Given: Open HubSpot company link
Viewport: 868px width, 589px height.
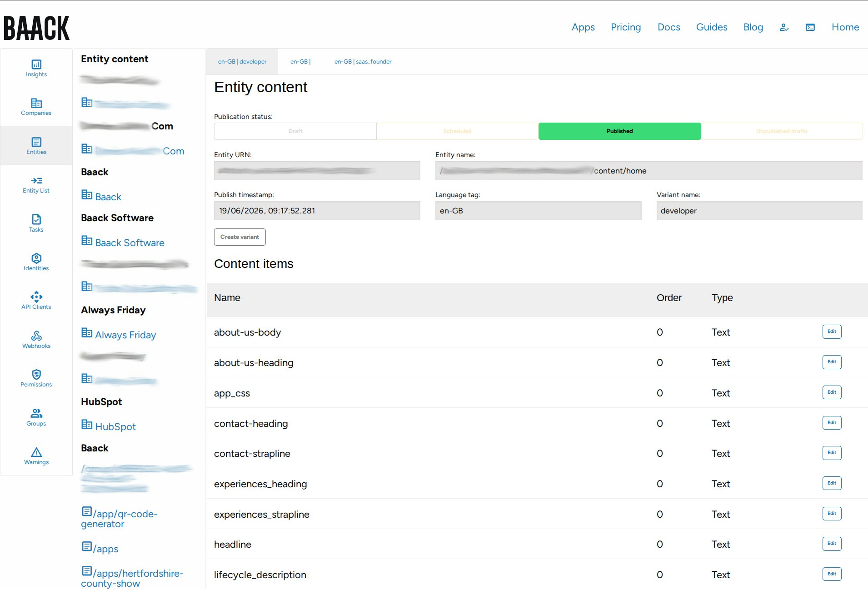Looking at the screenshot, I should (x=109, y=426).
